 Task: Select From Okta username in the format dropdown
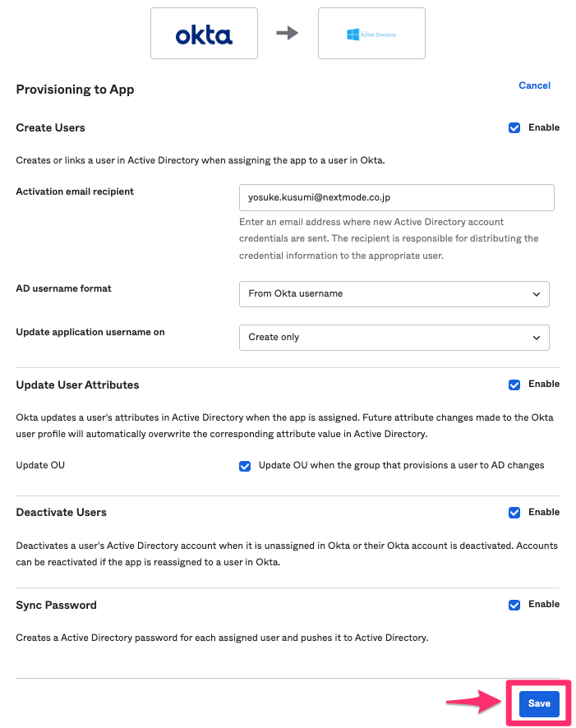pyautogui.click(x=394, y=294)
